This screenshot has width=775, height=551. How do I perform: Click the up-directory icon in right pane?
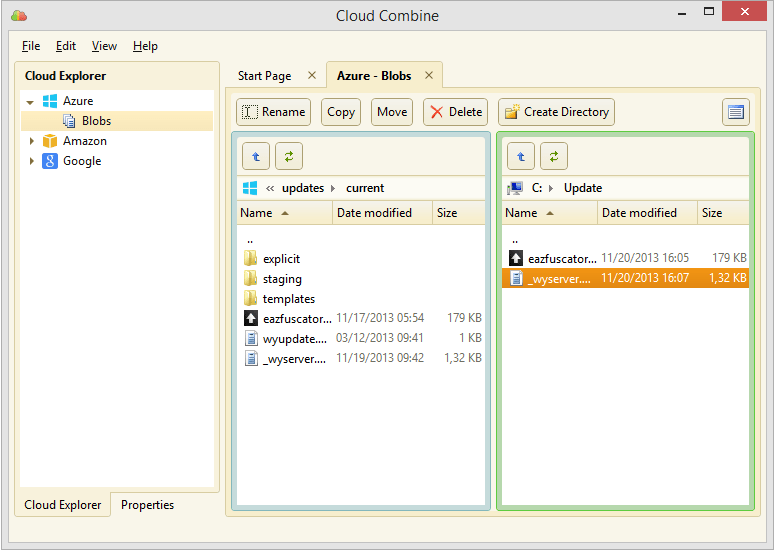(521, 156)
